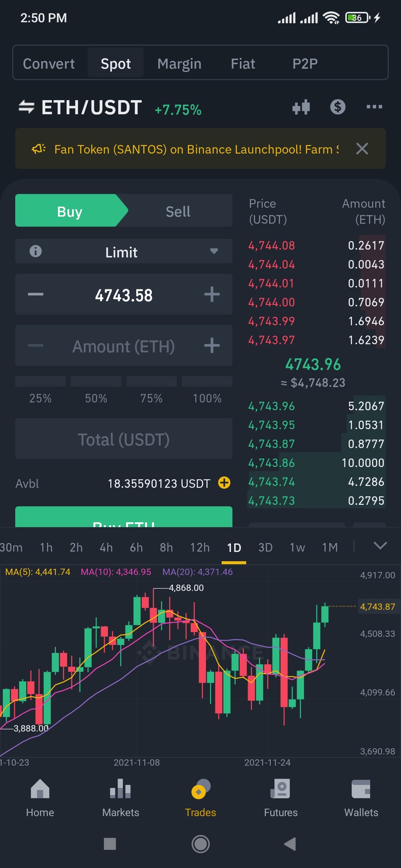The height and width of the screenshot is (868, 401).
Task: Tap the Amount (ETH) input field
Action: click(x=124, y=346)
